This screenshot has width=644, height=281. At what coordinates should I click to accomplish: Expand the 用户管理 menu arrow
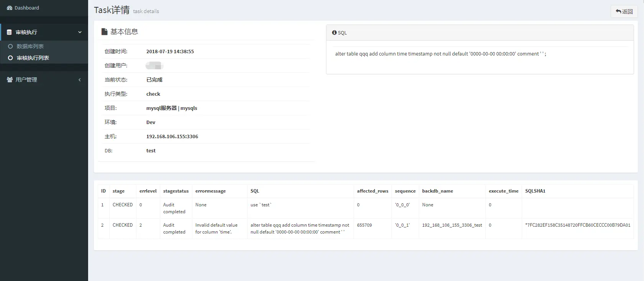80,80
